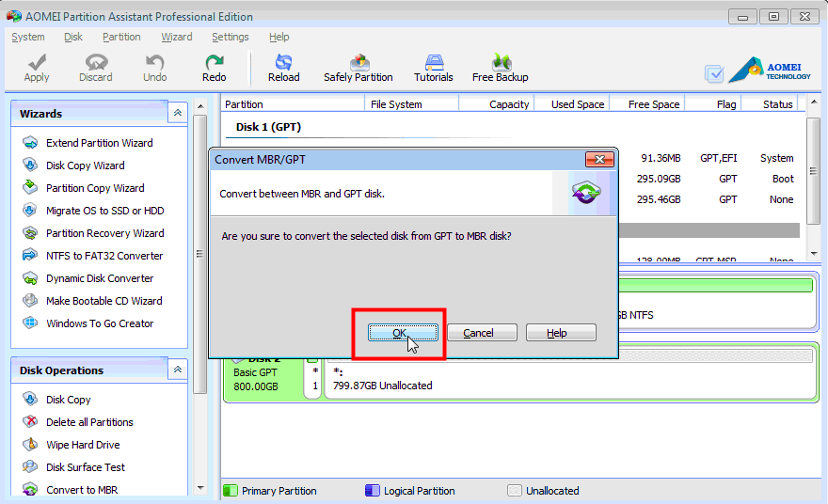Open the Wizard menu
Viewport: 828px width, 504px height.
[176, 37]
